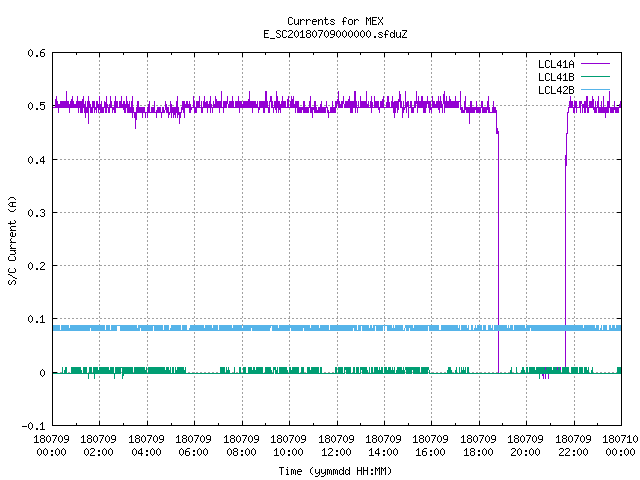Click the LCL41A legend label
Image resolution: width=640 pixels, height=480 pixels.
[556, 64]
